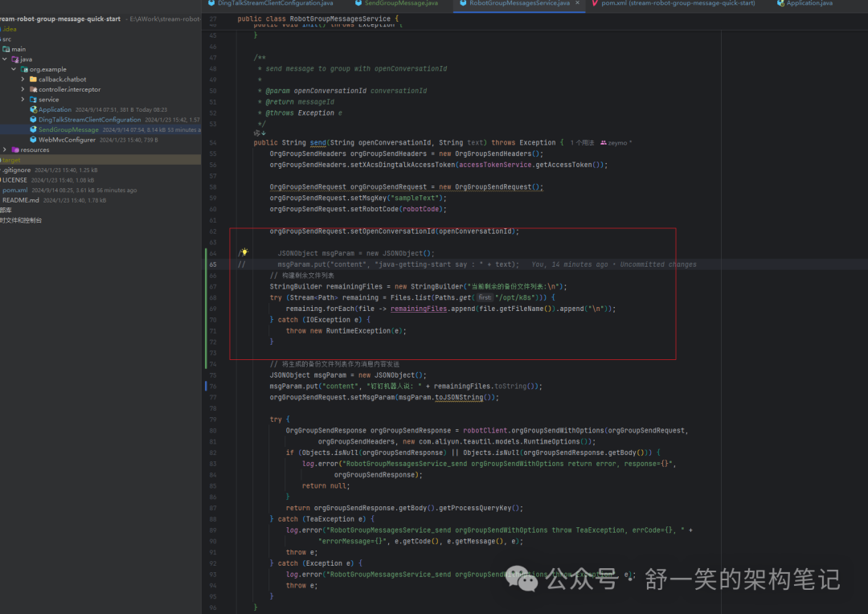Viewport: 868px width, 614px height.
Task: Click the java source root folder icon
Action: tap(15, 59)
